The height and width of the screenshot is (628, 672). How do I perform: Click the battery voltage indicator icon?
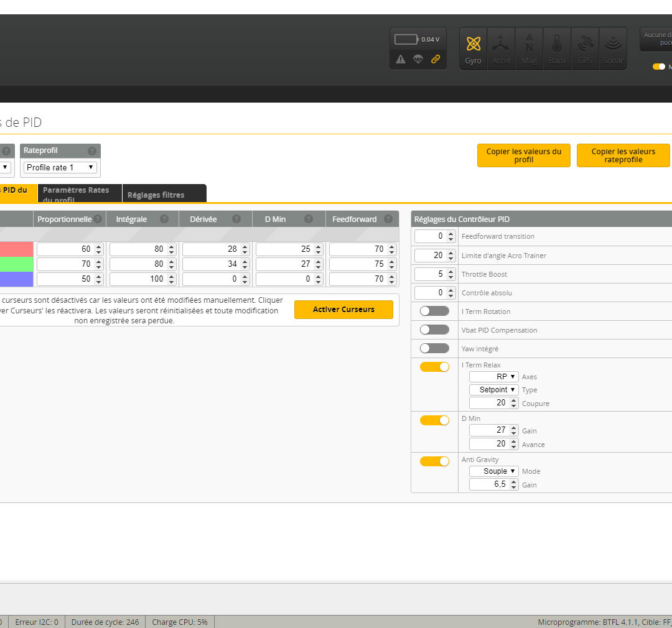pos(406,39)
